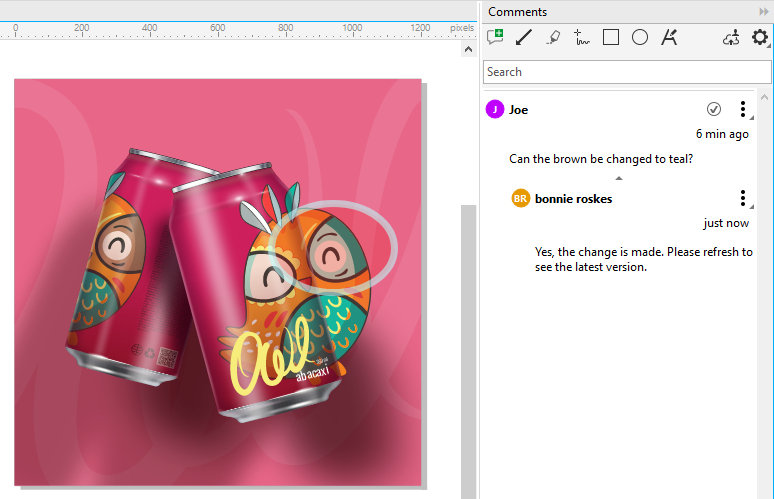Viewport: 774px width, 499px height.
Task: Collapse the Comments docker with the double arrows
Action: tap(764, 12)
